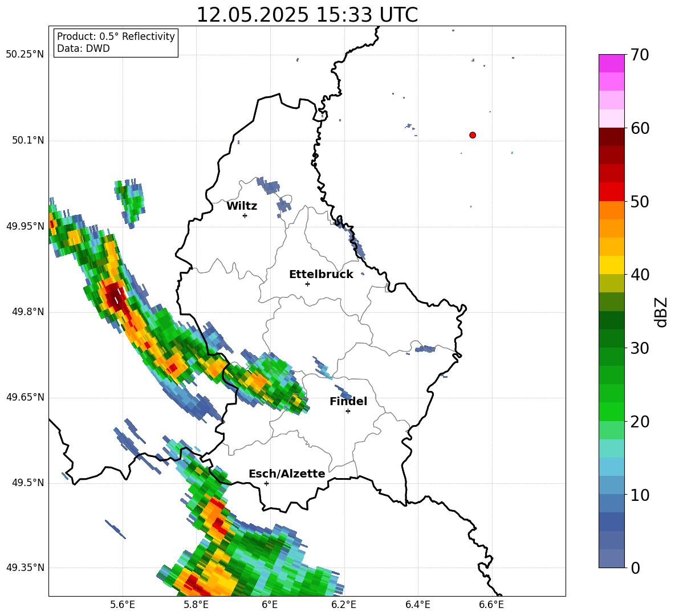This screenshot has height=616, width=675.
Task: Click the 0 colorbar tick label
Action: pyautogui.click(x=635, y=568)
